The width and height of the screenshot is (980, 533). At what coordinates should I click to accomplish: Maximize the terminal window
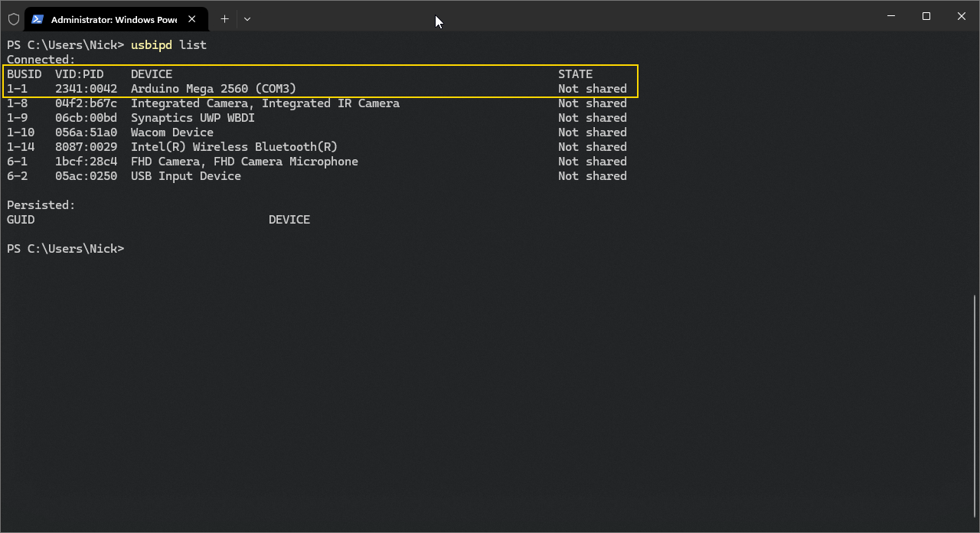pyautogui.click(x=926, y=16)
